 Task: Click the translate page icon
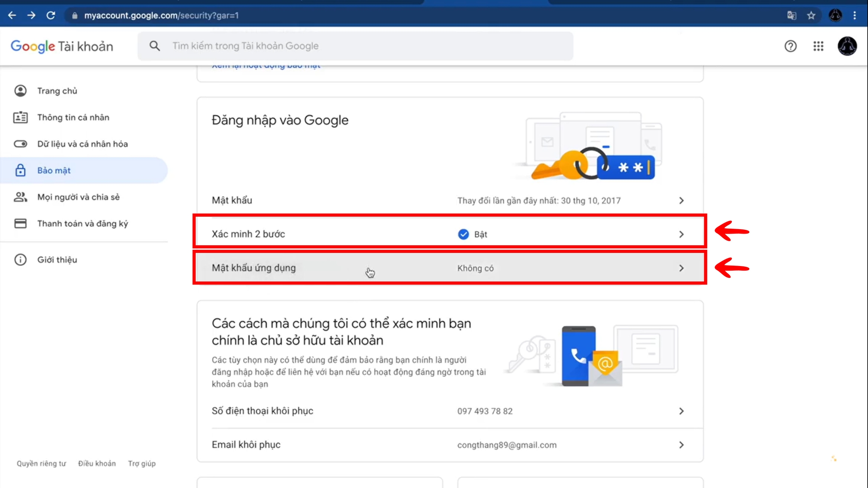click(792, 15)
